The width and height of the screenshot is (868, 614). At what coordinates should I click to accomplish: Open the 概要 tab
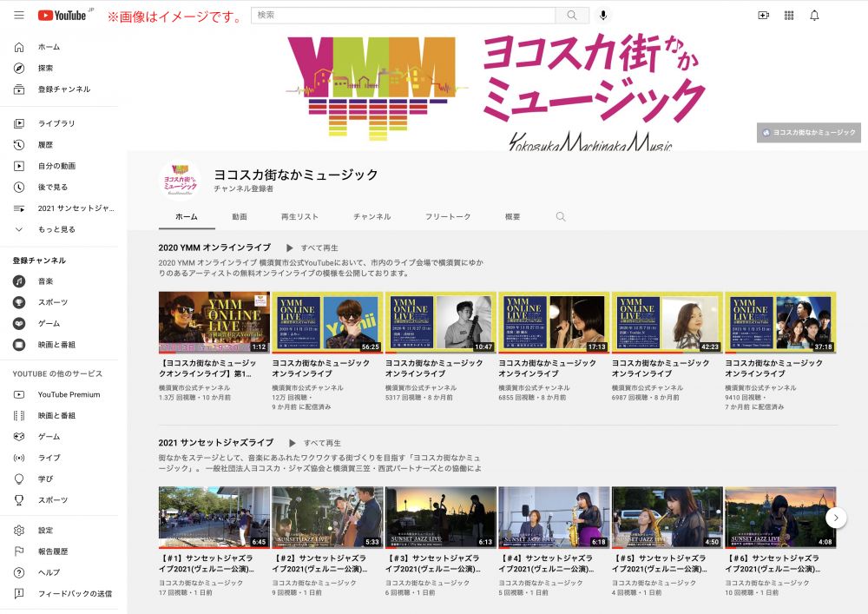point(513,216)
